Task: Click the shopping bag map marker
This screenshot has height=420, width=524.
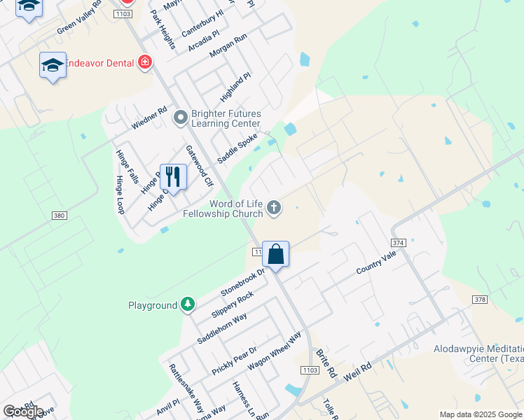Action: click(x=276, y=256)
